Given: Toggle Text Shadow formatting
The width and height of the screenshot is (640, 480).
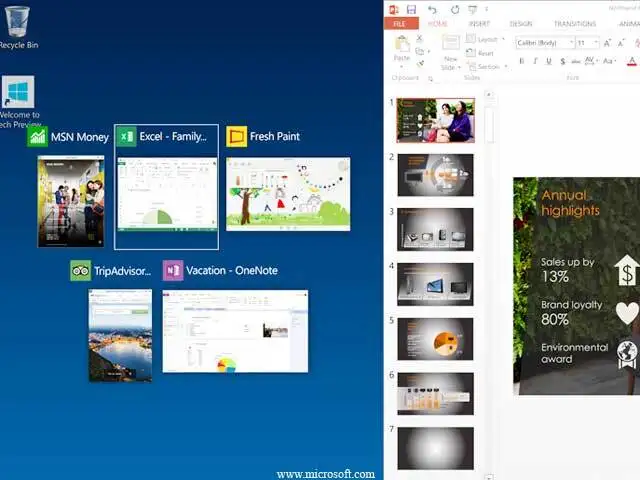Looking at the screenshot, I should [x=562, y=61].
